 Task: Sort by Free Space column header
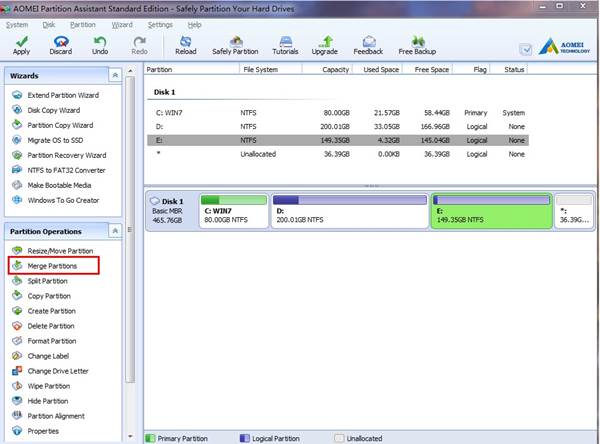coord(427,69)
